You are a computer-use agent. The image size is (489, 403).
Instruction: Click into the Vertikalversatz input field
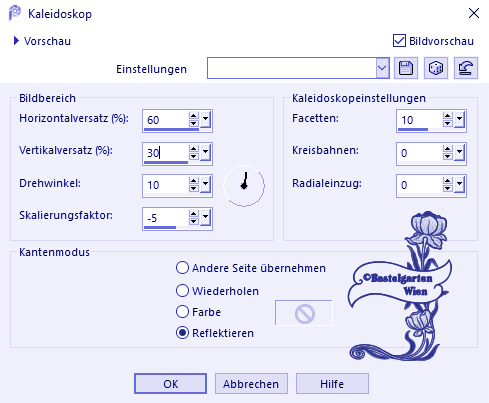pos(166,153)
